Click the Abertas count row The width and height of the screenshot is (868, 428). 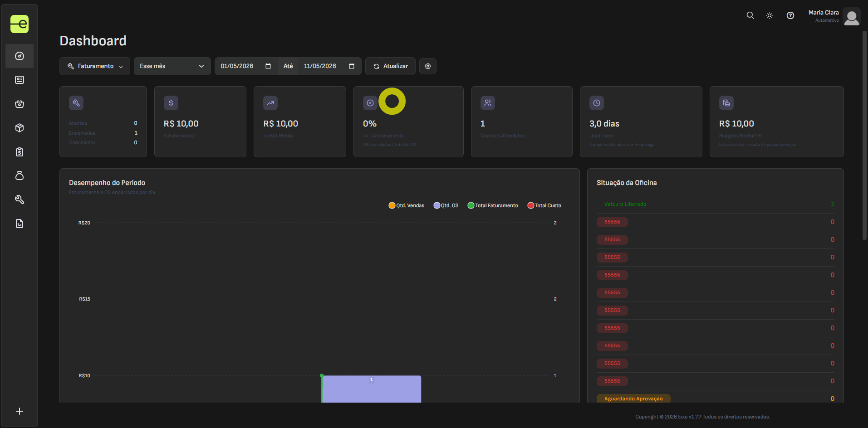[103, 123]
